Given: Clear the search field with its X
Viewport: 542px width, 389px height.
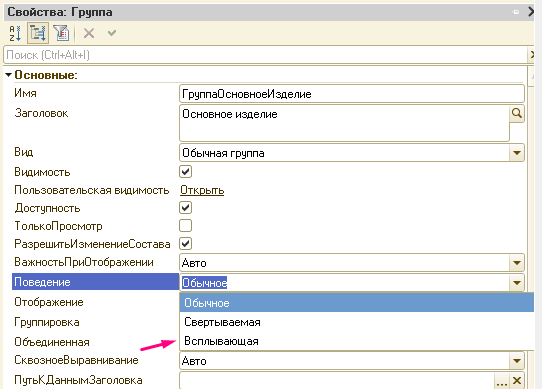Looking at the screenshot, I should (x=532, y=55).
